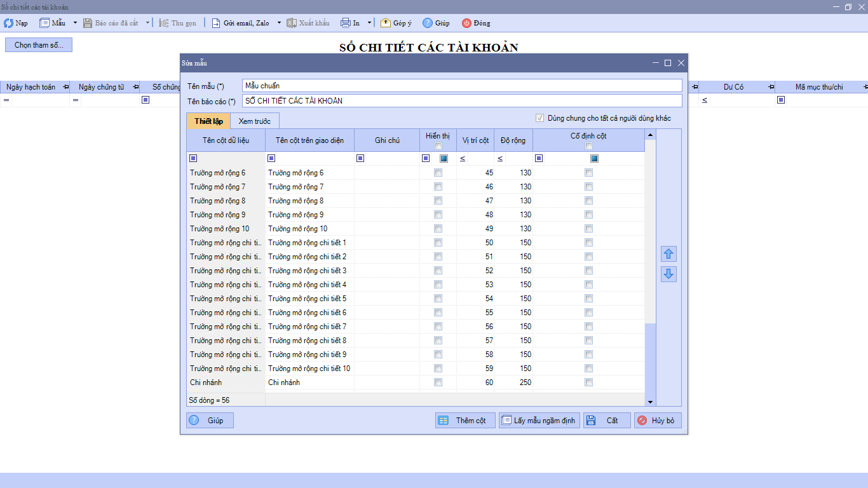Toggle Hiển thị header checkbox

(438, 146)
